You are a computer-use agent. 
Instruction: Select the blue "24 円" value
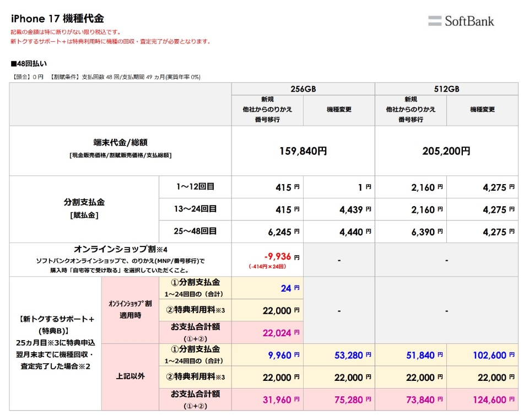pyautogui.click(x=290, y=288)
